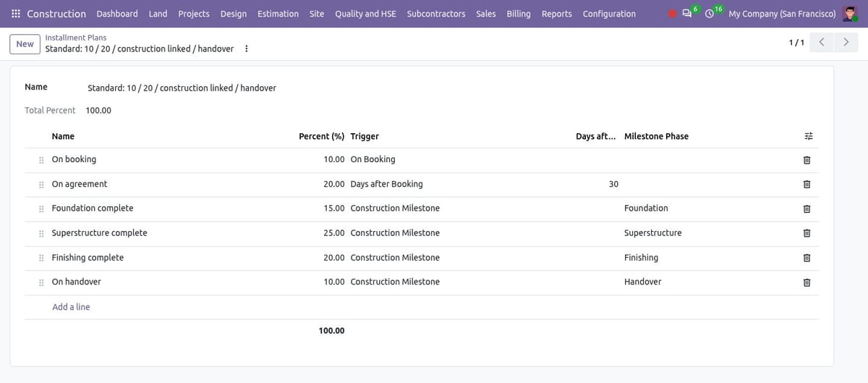
Task: Click the Total Percent value 100.00
Action: [x=98, y=110]
